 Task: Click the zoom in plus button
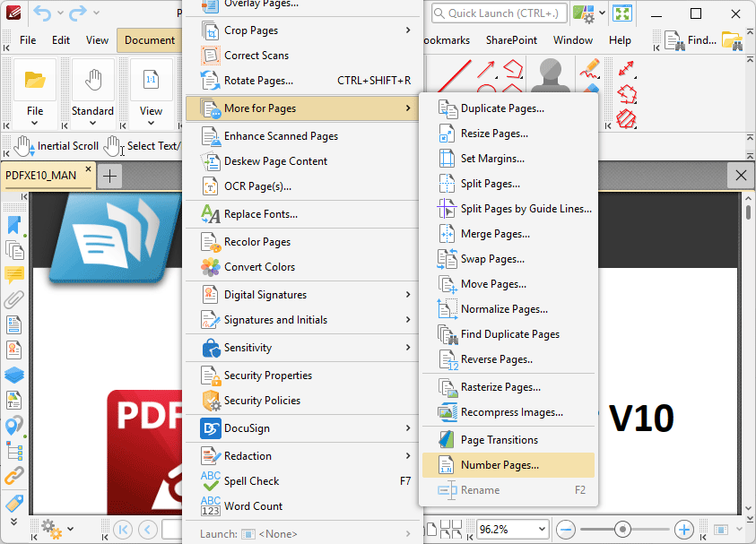point(683,530)
